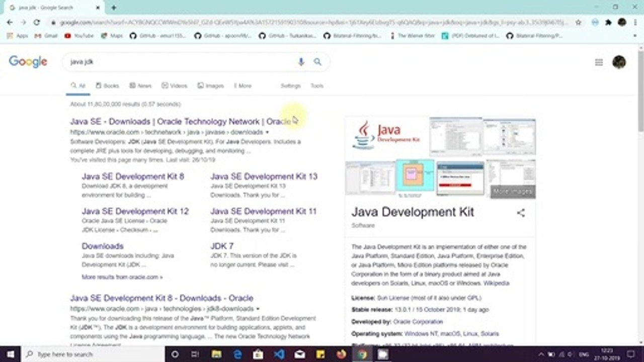Open the Google account avatar
This screenshot has width=644, height=362.
click(x=619, y=62)
